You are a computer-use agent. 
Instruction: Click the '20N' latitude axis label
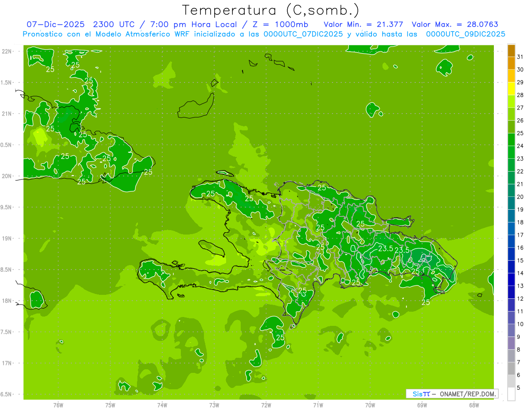7,176
